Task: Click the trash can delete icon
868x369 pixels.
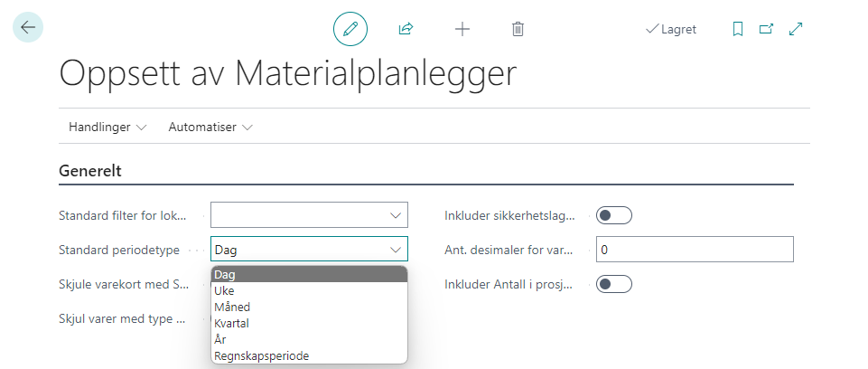Action: click(x=518, y=29)
